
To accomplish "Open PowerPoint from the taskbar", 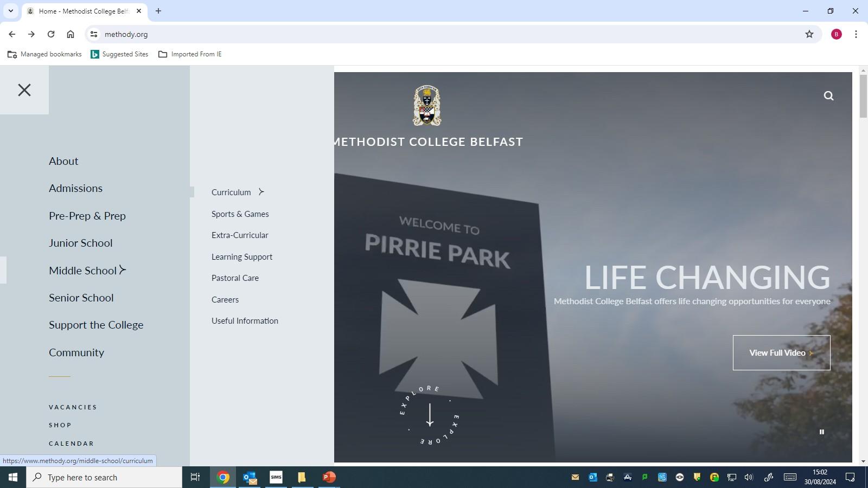I will (329, 478).
